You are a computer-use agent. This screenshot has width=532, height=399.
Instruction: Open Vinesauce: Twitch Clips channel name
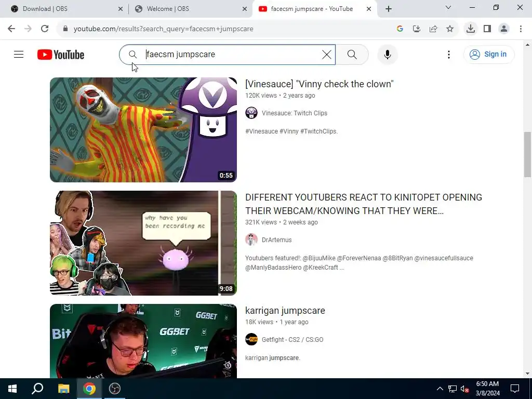(295, 113)
